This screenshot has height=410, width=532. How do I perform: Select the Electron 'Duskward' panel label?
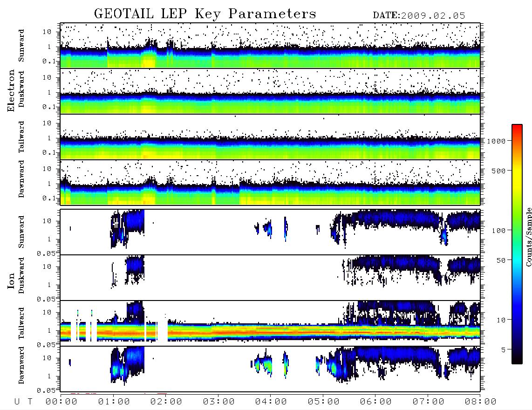(x=21, y=89)
